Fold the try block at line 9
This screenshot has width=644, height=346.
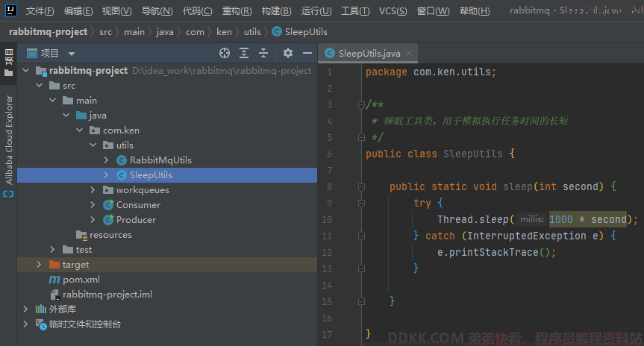(361, 203)
